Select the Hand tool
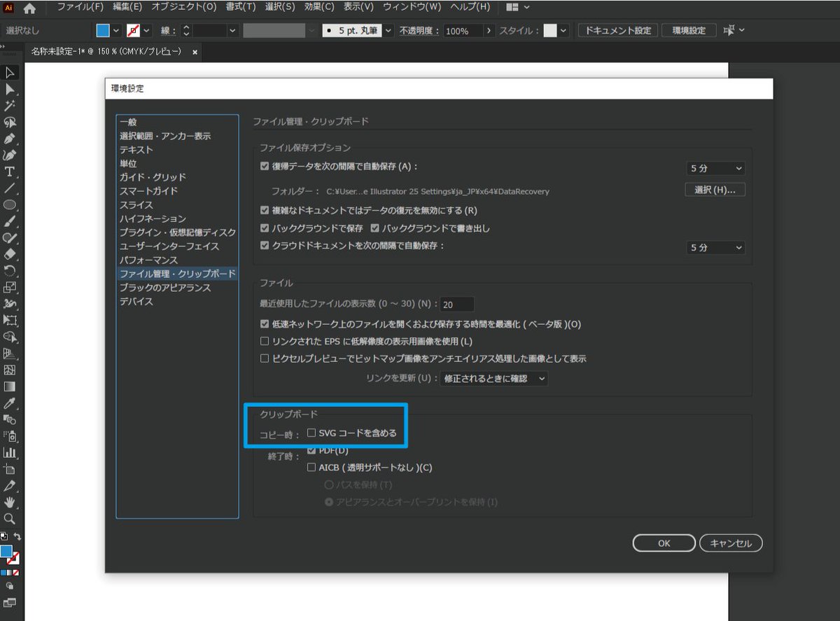 point(10,502)
